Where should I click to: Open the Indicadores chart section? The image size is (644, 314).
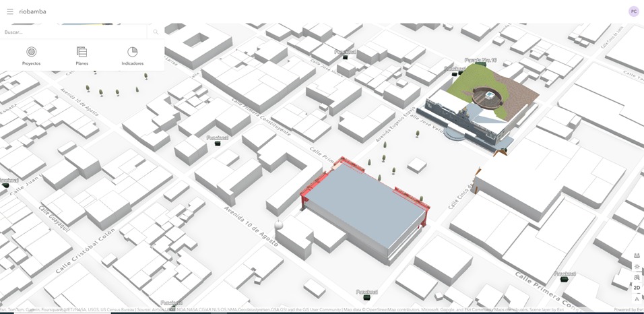pyautogui.click(x=132, y=55)
